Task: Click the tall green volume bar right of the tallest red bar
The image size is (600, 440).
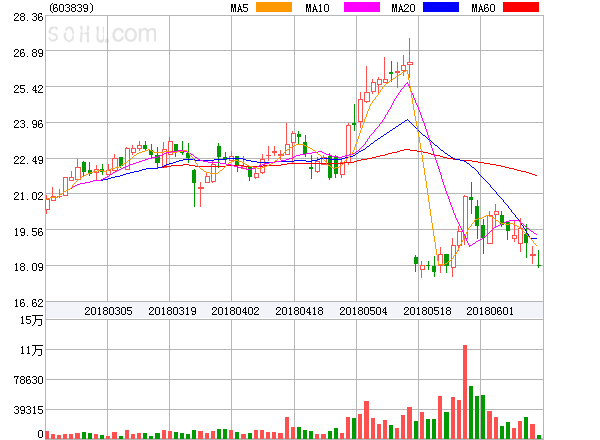Action: tap(471, 412)
